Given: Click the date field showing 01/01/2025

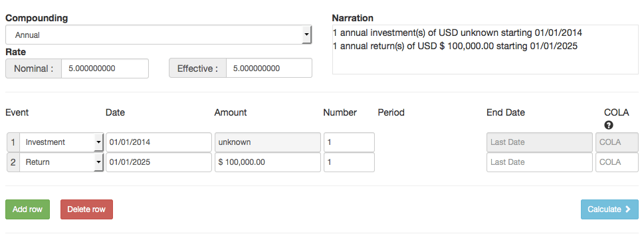Looking at the screenshot, I should pyautogui.click(x=159, y=162).
